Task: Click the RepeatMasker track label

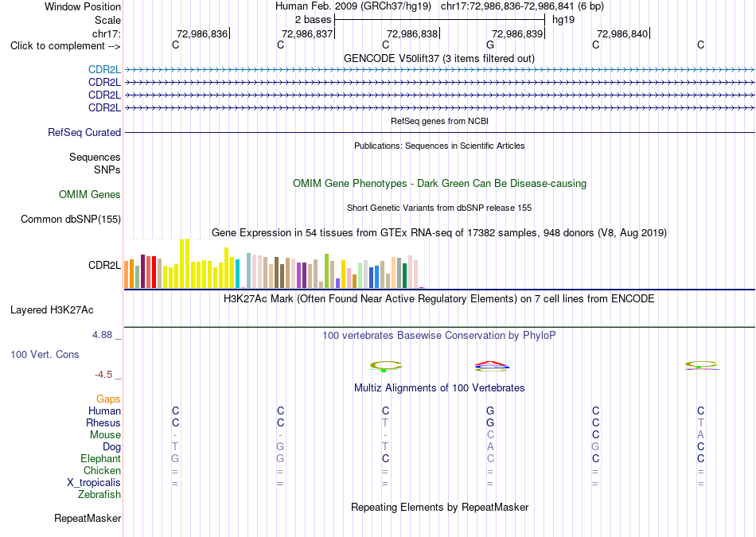Action: pyautogui.click(x=88, y=518)
